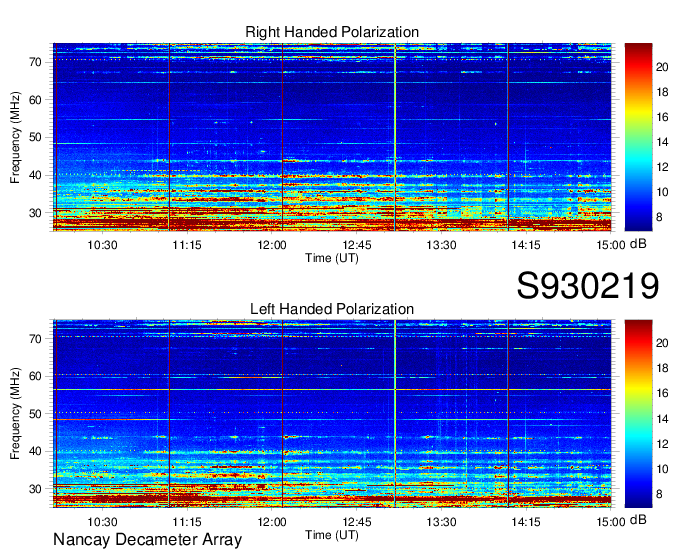
Task: Click the 50 MHz tick of Right Handed plot
Action: tap(35, 137)
